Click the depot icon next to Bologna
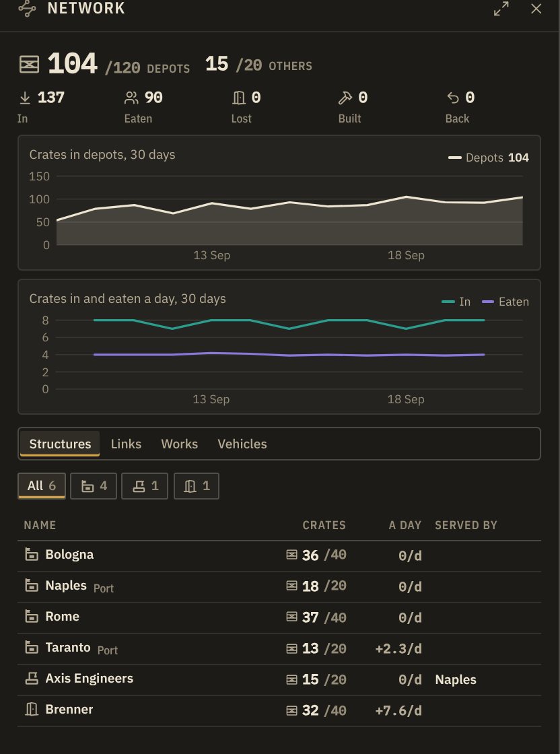Screen dimensions: 560x754 [x=32, y=555]
